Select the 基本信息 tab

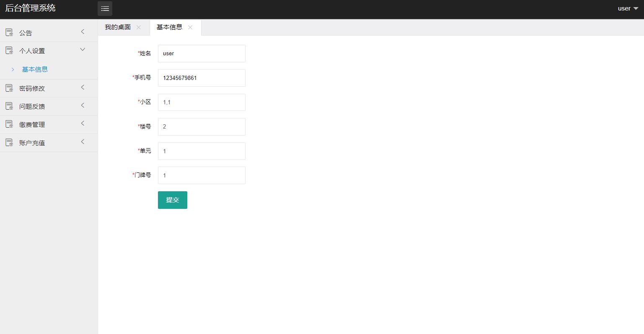tap(169, 27)
